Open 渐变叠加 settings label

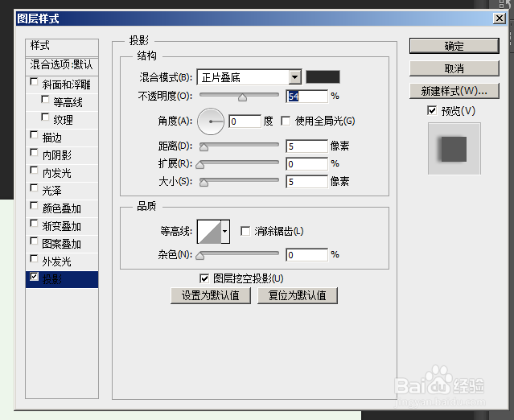click(x=62, y=226)
